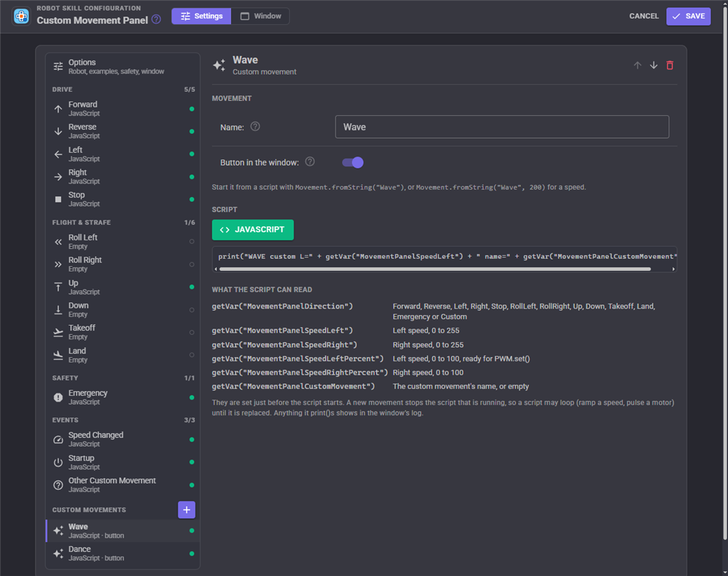Click the help icon next to Name label
The width and height of the screenshot is (728, 576).
tap(255, 127)
